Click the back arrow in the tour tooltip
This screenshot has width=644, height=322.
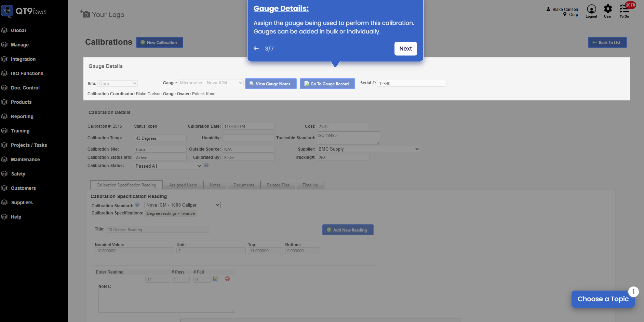coord(256,48)
